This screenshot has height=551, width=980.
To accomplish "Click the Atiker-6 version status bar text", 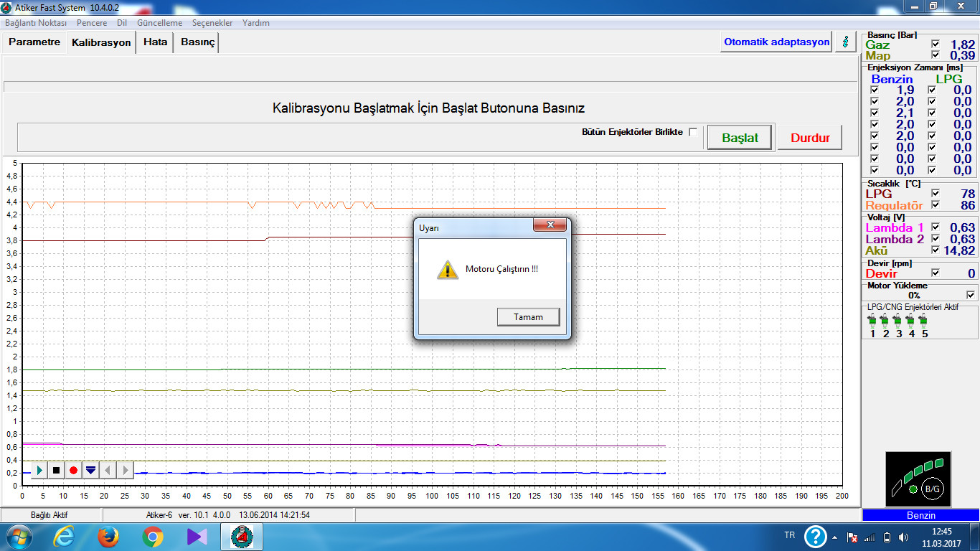I will click(x=228, y=515).
